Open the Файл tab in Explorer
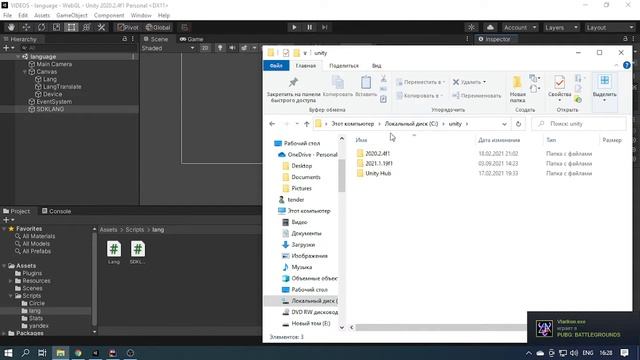Image resolution: width=640 pixels, height=360 pixels. [x=276, y=66]
